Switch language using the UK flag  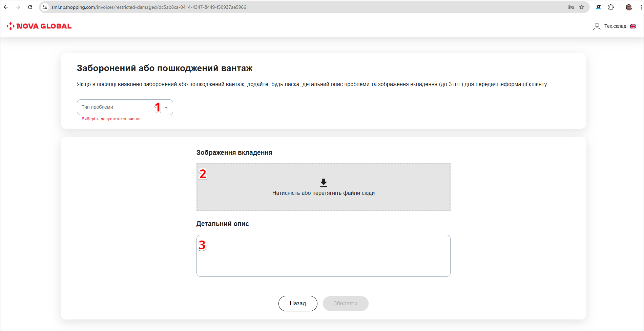tap(633, 26)
